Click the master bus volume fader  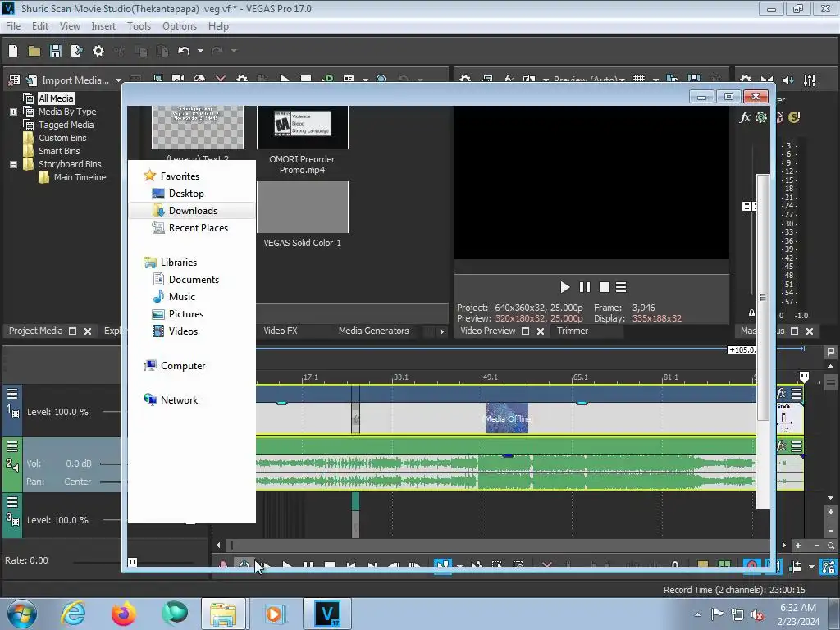749,206
